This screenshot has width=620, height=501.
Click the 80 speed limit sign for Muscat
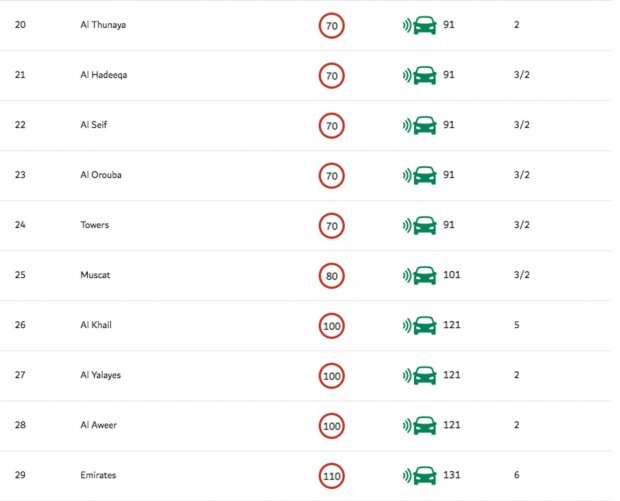point(331,275)
